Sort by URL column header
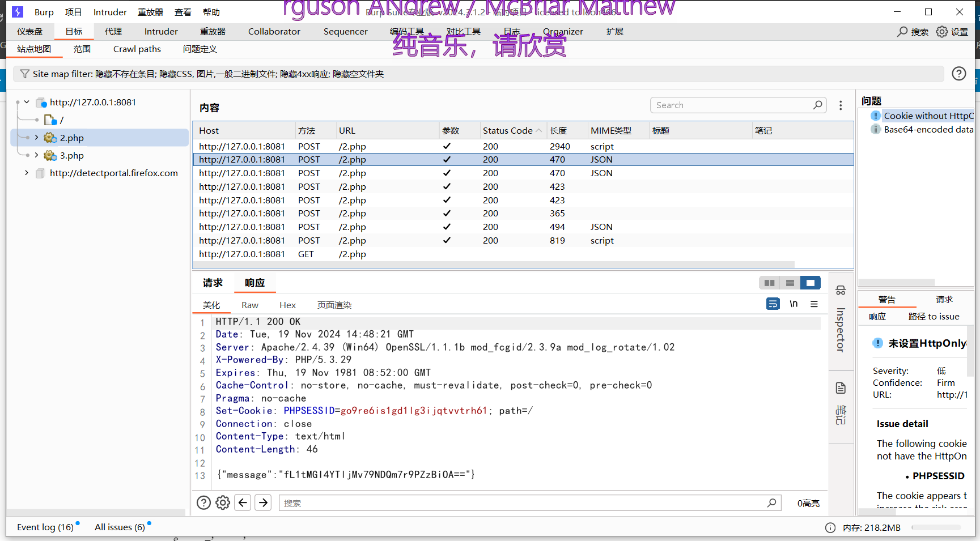The width and height of the screenshot is (980, 541). tap(387, 130)
